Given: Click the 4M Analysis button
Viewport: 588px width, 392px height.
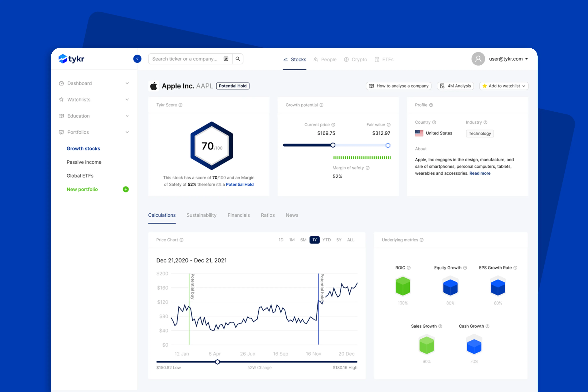Looking at the screenshot, I should point(455,86).
